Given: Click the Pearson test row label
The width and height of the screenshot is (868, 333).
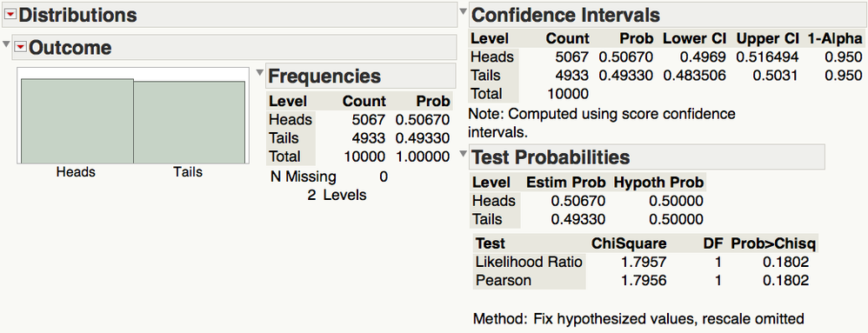Looking at the screenshot, I should pyautogui.click(x=504, y=281).
